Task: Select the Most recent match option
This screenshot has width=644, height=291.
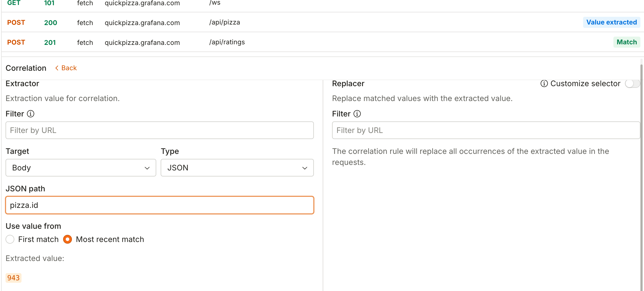Action: [68, 239]
